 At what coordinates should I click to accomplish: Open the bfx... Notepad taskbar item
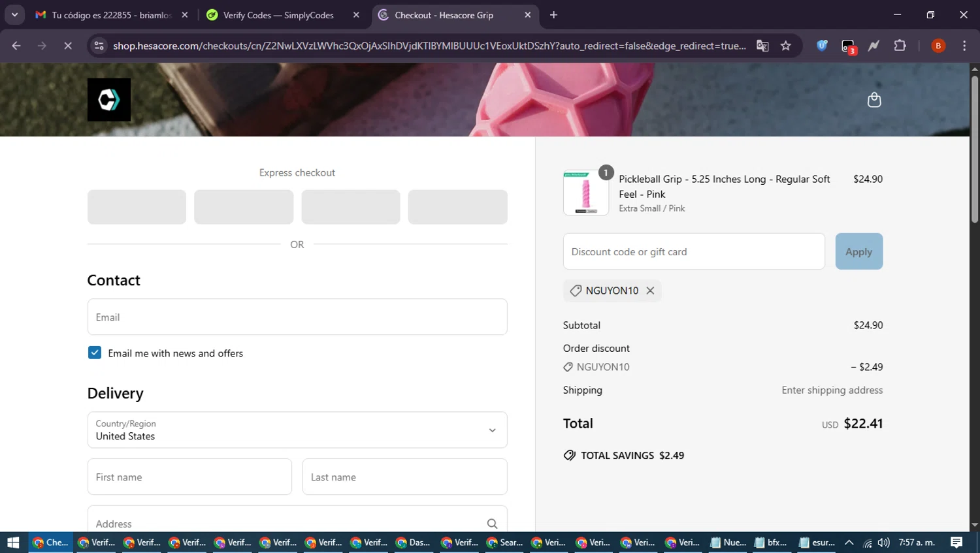click(771, 543)
